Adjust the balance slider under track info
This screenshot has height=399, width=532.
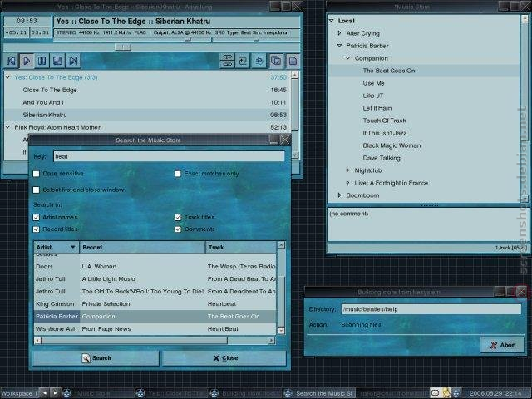(x=256, y=40)
